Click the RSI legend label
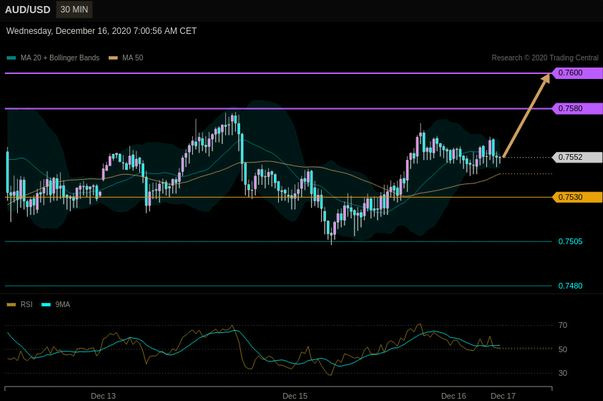The height and width of the screenshot is (401, 603). pos(27,304)
